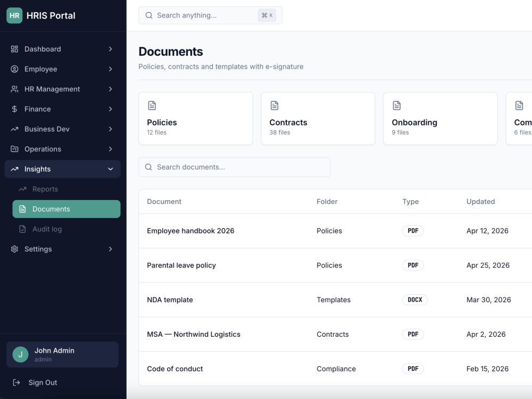Image resolution: width=532 pixels, height=399 pixels.
Task: Click the HRIS Portal title link
Action: 51,15
